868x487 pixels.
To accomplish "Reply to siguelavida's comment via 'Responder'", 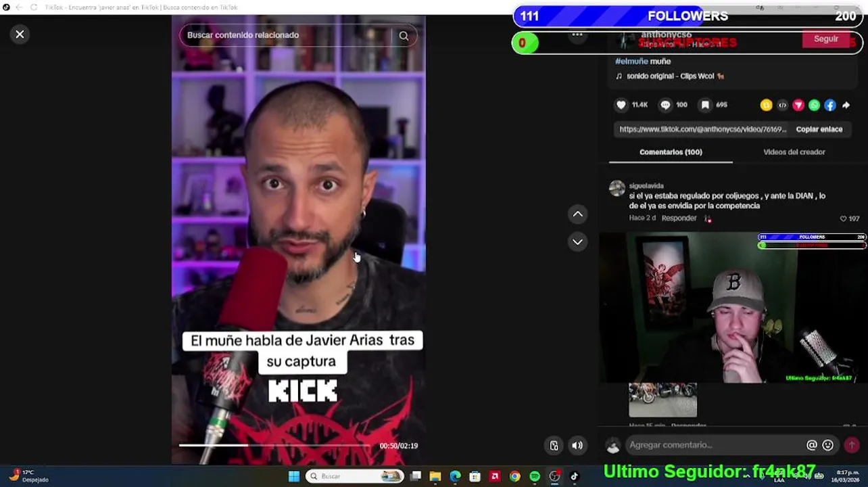I will [679, 218].
